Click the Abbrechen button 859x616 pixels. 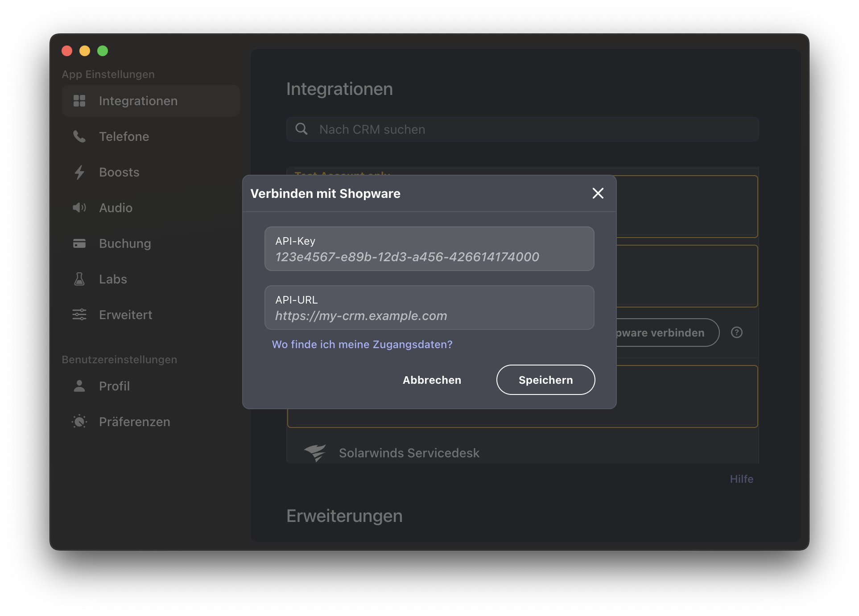click(432, 380)
